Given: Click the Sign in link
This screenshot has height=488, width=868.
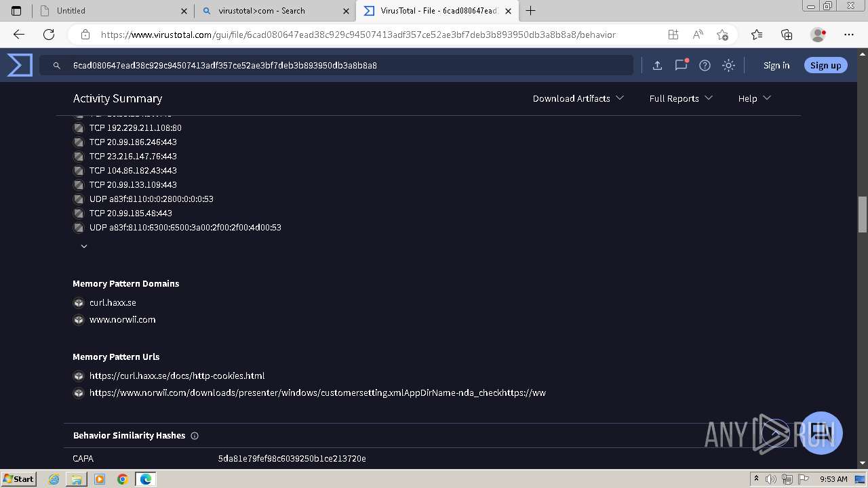Looking at the screenshot, I should point(776,65).
